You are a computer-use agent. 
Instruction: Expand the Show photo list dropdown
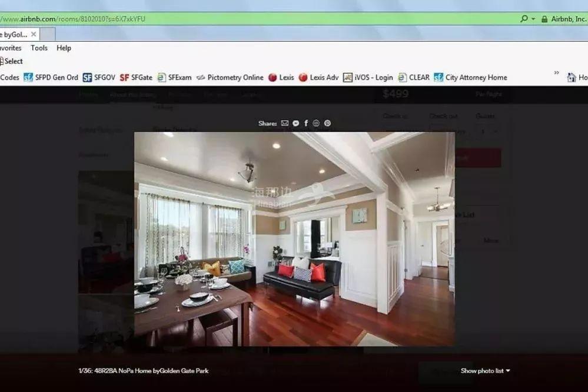485,371
